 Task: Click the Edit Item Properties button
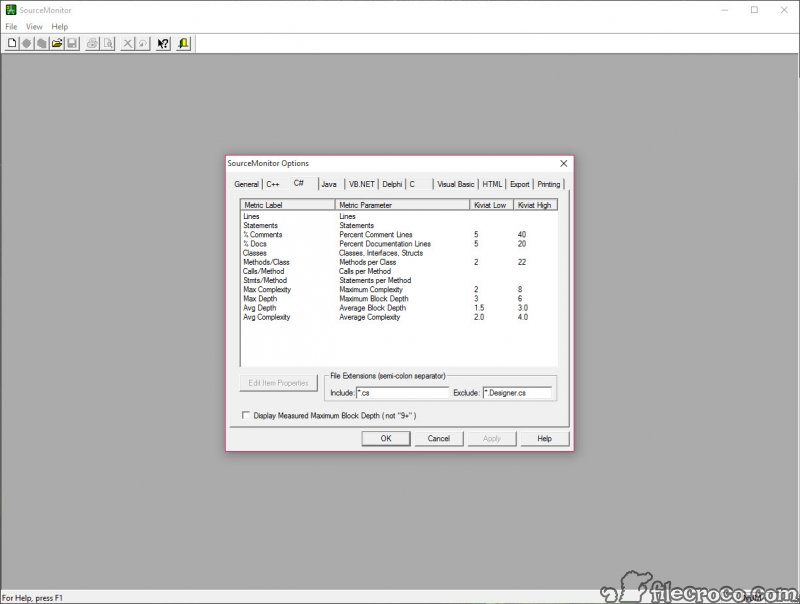point(279,383)
